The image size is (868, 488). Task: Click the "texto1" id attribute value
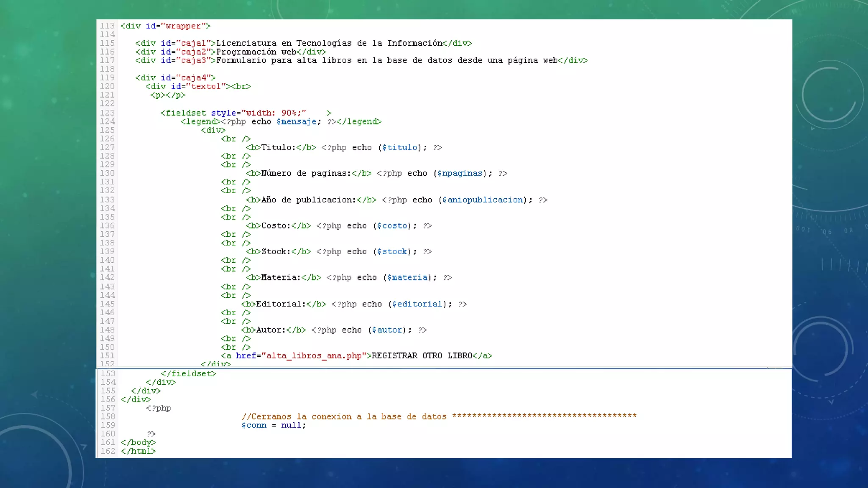point(206,86)
